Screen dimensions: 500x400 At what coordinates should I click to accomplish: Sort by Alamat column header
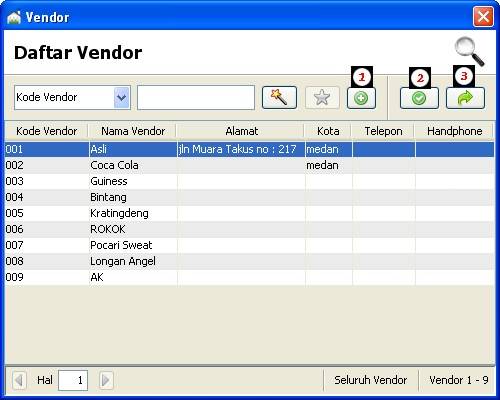tap(241, 131)
